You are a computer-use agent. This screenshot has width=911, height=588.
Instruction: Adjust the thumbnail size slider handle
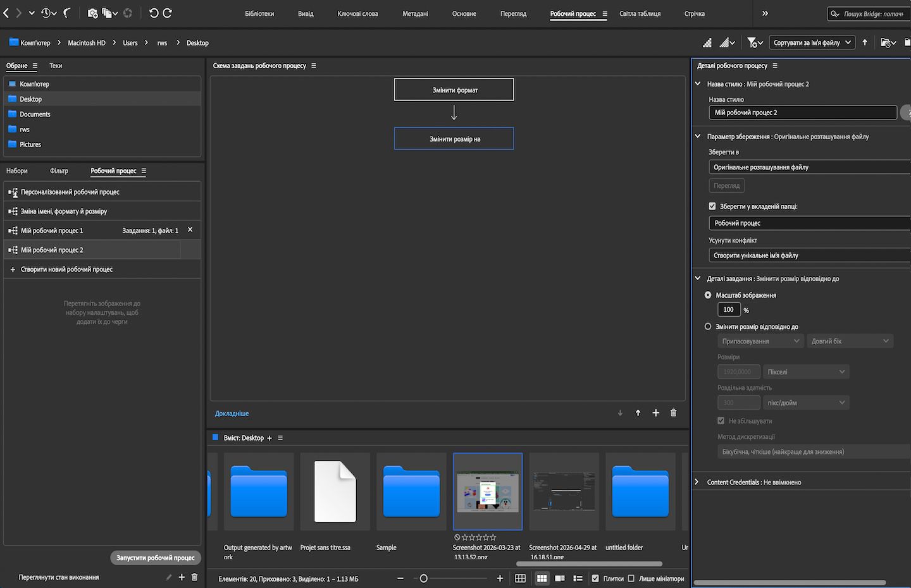click(x=424, y=579)
